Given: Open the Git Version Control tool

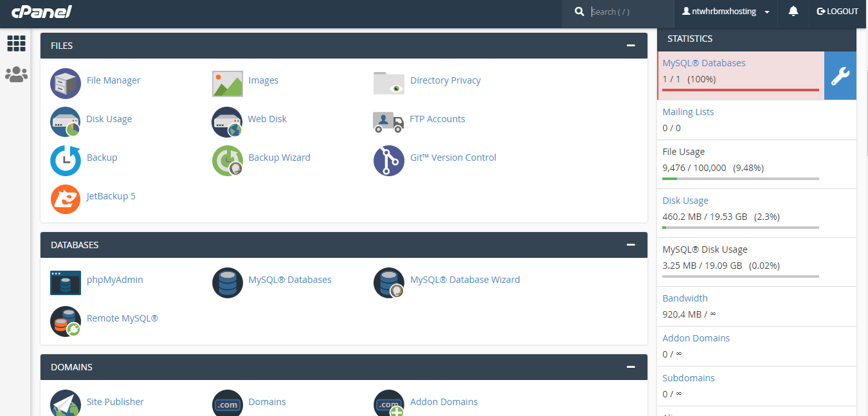Looking at the screenshot, I should [453, 157].
